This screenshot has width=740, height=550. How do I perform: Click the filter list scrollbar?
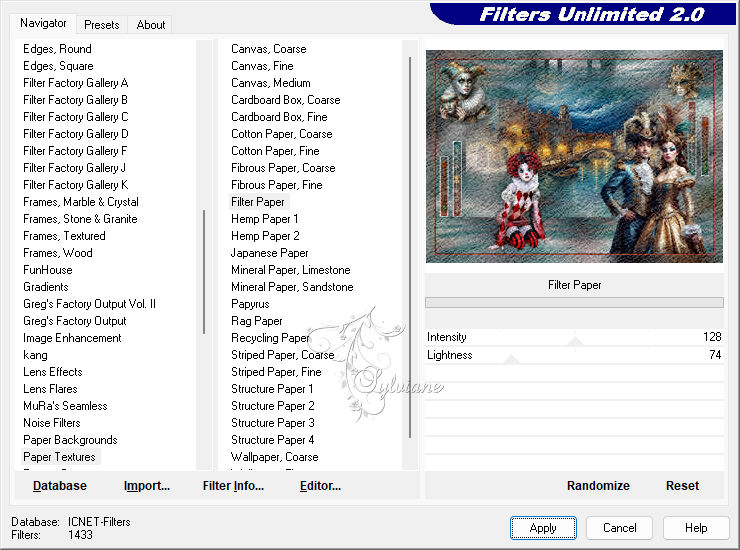click(410, 247)
